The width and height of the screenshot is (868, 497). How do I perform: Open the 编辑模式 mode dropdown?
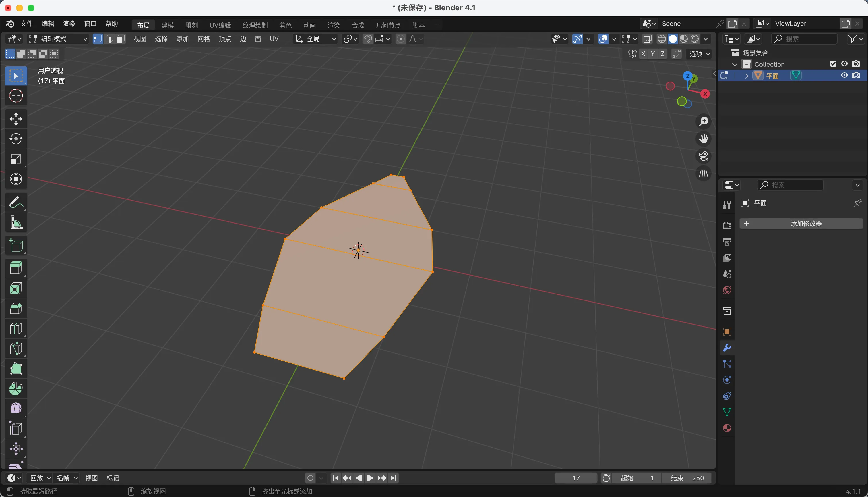tap(58, 39)
